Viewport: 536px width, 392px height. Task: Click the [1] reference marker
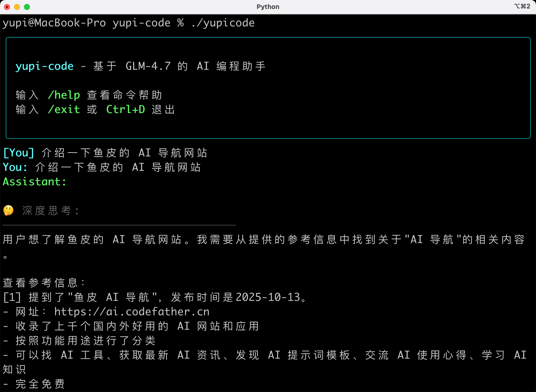[x=12, y=297]
